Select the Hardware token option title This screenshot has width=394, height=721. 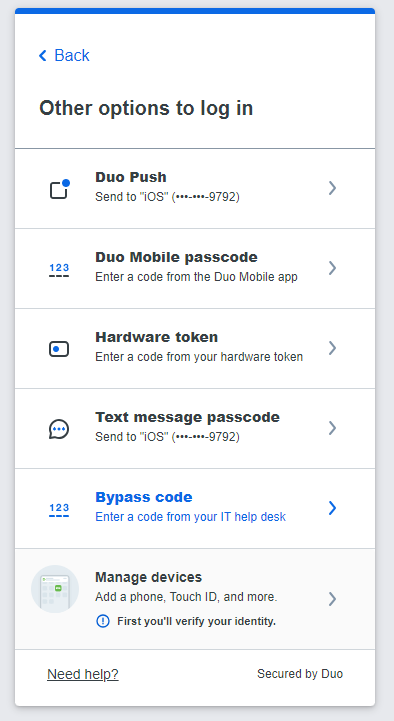pyautogui.click(x=157, y=337)
